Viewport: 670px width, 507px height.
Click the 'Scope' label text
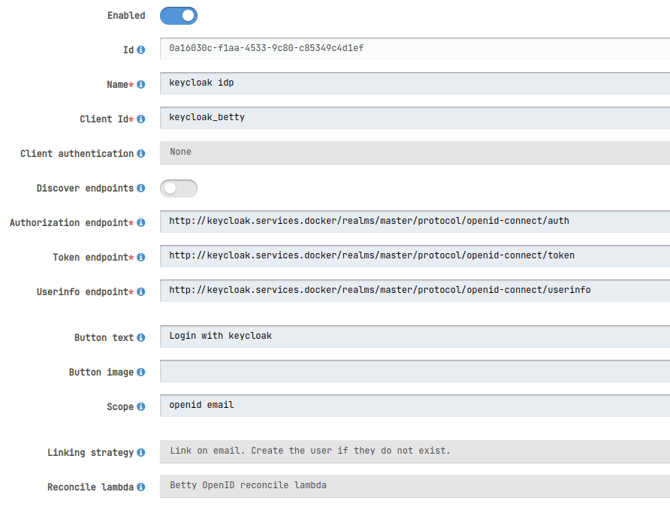click(x=120, y=407)
